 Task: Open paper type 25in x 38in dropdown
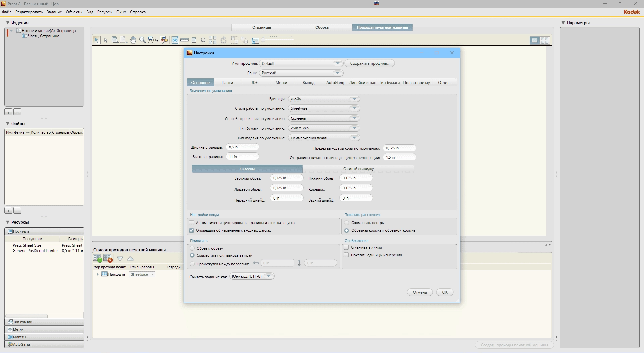click(x=324, y=128)
